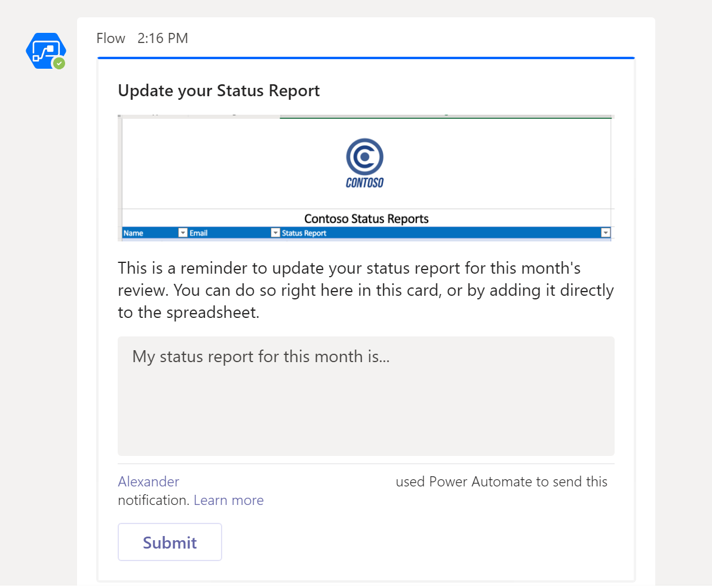The height and width of the screenshot is (588, 712).
Task: Select the Contoso Status Reports spreadsheet image
Action: 366,177
